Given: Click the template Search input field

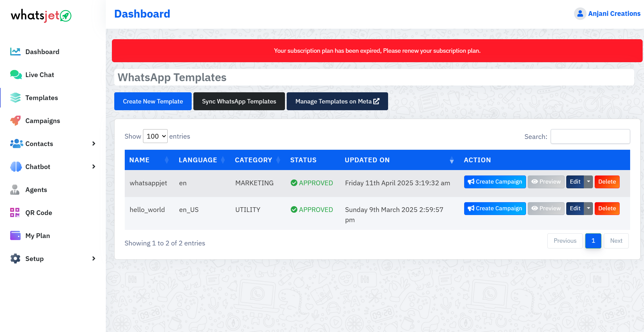Looking at the screenshot, I should (590, 136).
